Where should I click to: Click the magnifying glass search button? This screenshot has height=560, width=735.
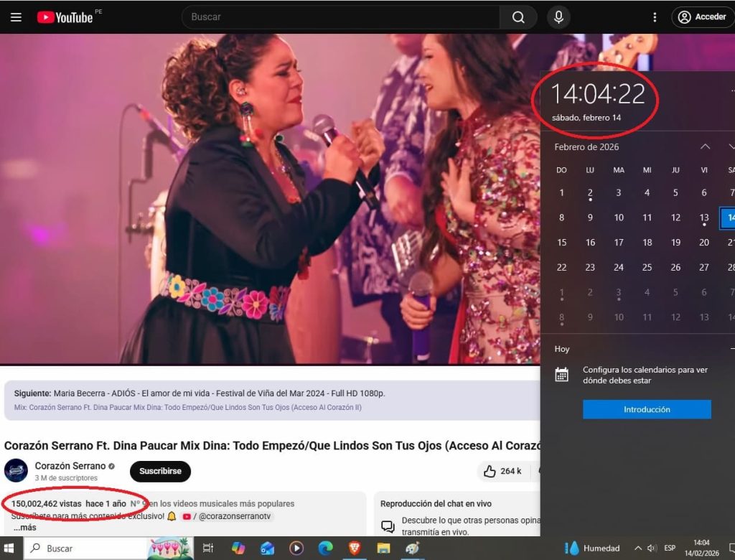518,17
